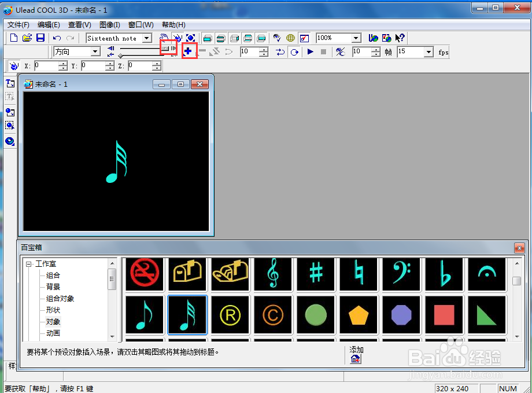Open file using the folder icon
The width and height of the screenshot is (532, 393).
point(27,38)
